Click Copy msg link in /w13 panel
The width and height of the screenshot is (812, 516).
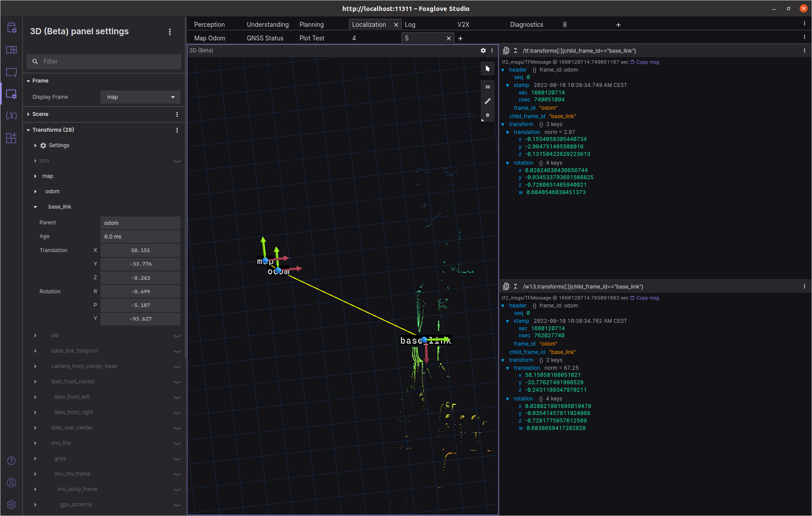[x=647, y=298]
